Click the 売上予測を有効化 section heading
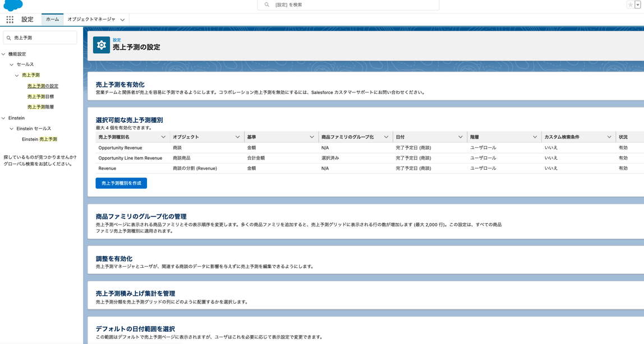The height and width of the screenshot is (344, 644). click(x=120, y=85)
